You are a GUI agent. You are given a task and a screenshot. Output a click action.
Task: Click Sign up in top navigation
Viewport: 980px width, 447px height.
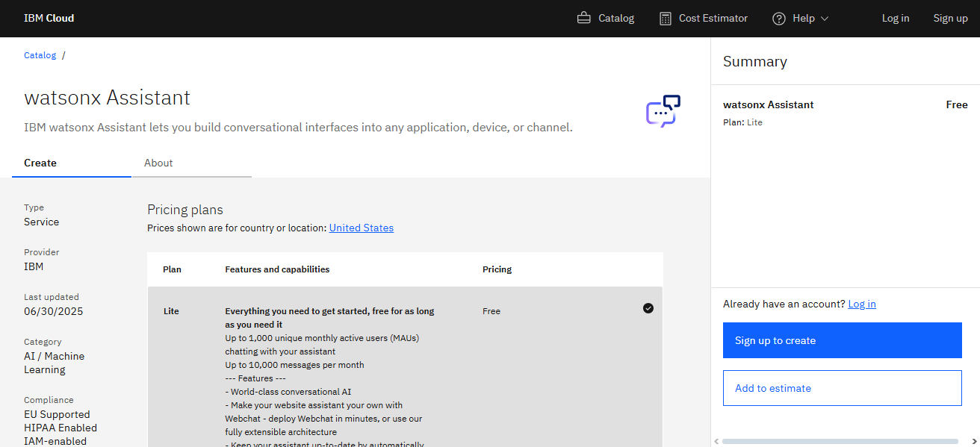coord(950,18)
